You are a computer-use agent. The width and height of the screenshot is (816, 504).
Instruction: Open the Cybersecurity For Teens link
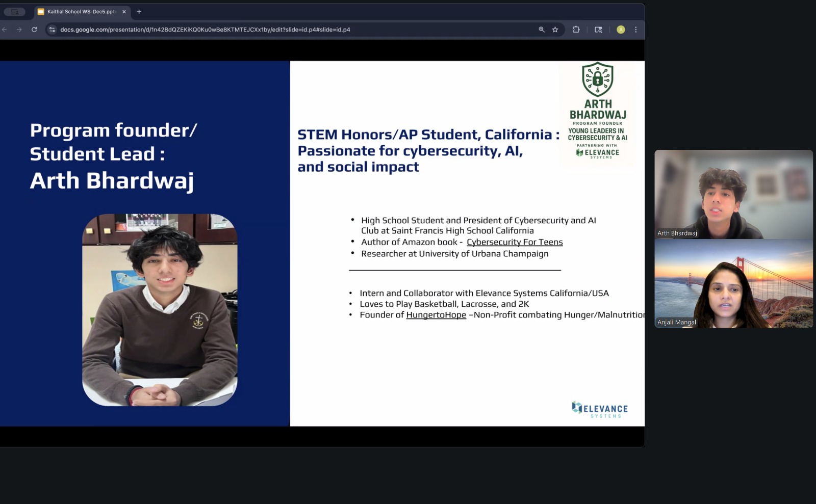tap(515, 242)
